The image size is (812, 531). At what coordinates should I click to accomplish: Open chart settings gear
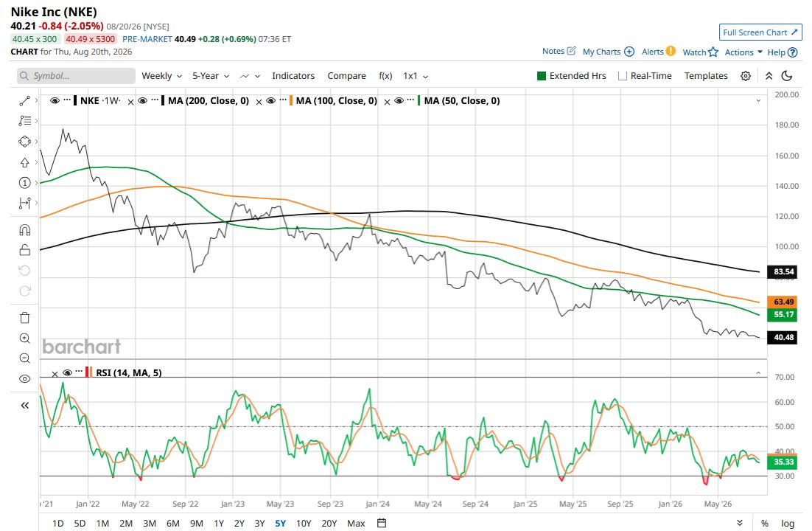pos(745,76)
